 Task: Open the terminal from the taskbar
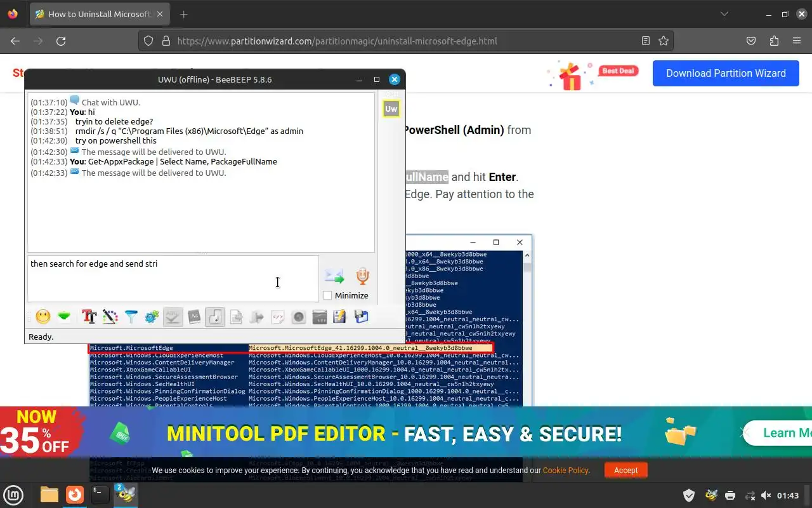tap(100, 494)
